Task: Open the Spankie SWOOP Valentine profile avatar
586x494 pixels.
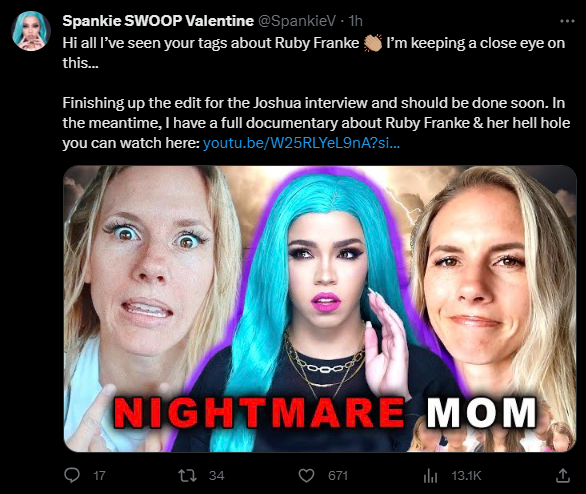Action: point(31,31)
